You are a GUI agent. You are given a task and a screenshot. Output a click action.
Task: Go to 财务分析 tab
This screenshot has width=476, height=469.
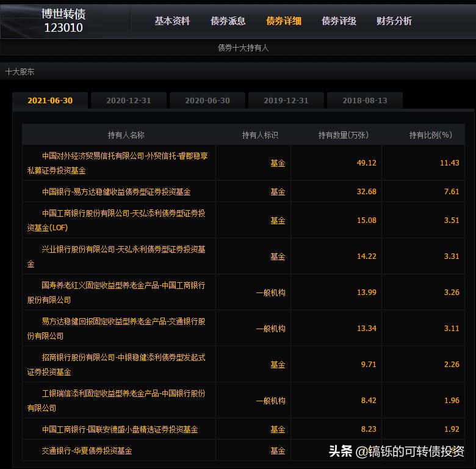click(x=394, y=21)
